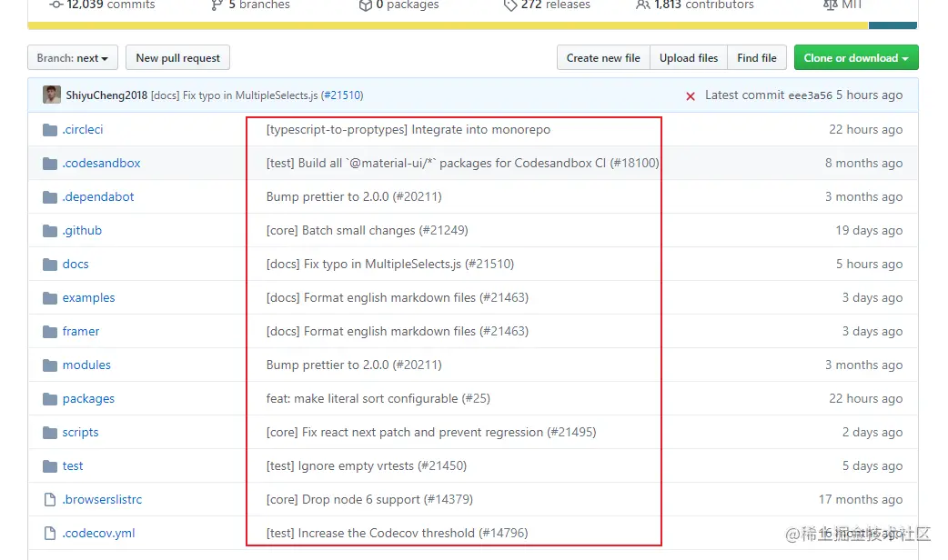Open the docs folder link
This screenshot has height=560, width=948.
pos(76,264)
